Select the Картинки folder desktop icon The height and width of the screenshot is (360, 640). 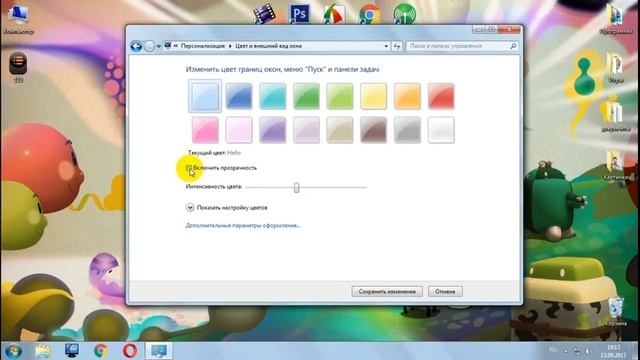pyautogui.click(x=616, y=166)
